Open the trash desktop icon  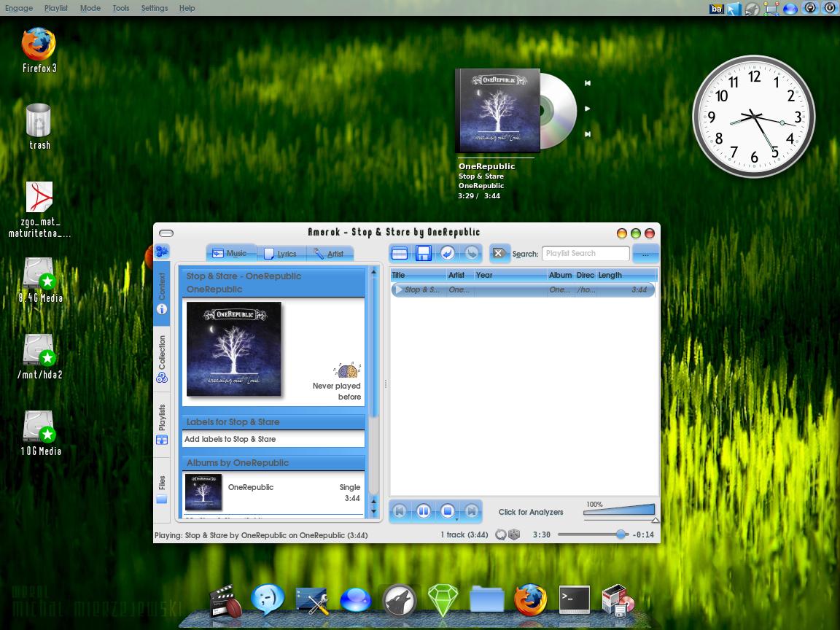(x=39, y=126)
